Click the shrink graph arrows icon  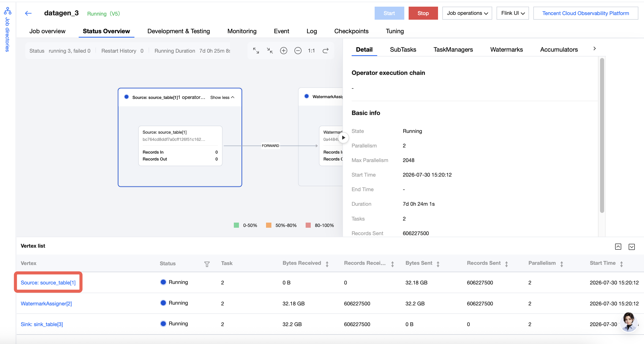(270, 51)
